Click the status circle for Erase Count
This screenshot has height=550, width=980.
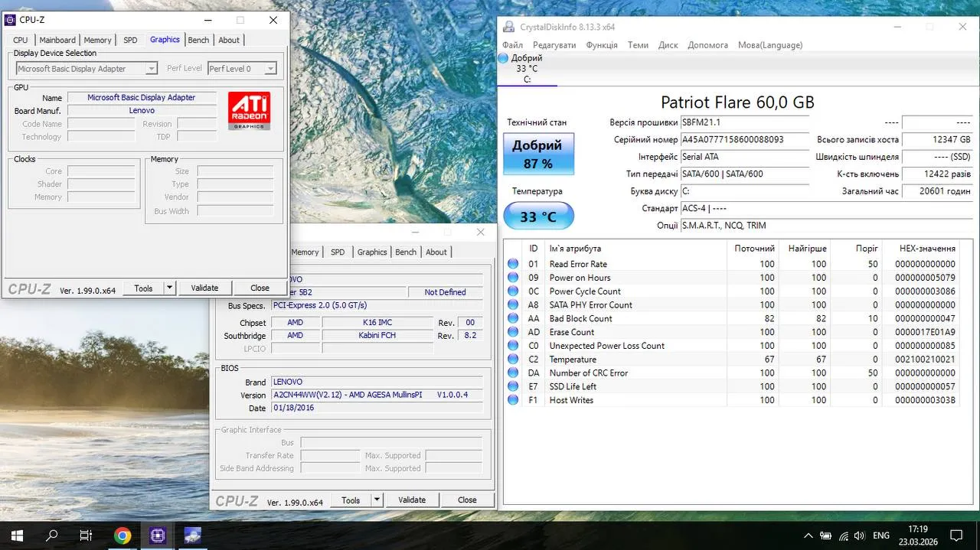[513, 332]
